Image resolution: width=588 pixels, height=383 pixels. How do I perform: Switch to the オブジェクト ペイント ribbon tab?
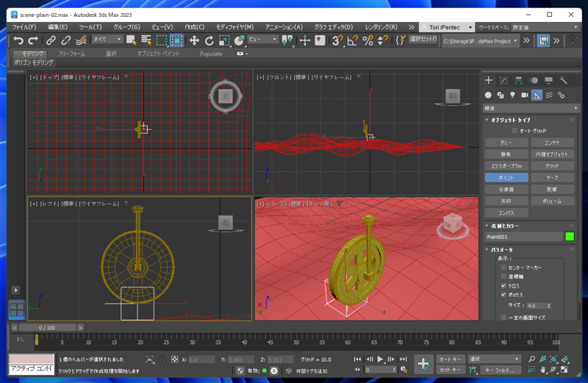(158, 54)
